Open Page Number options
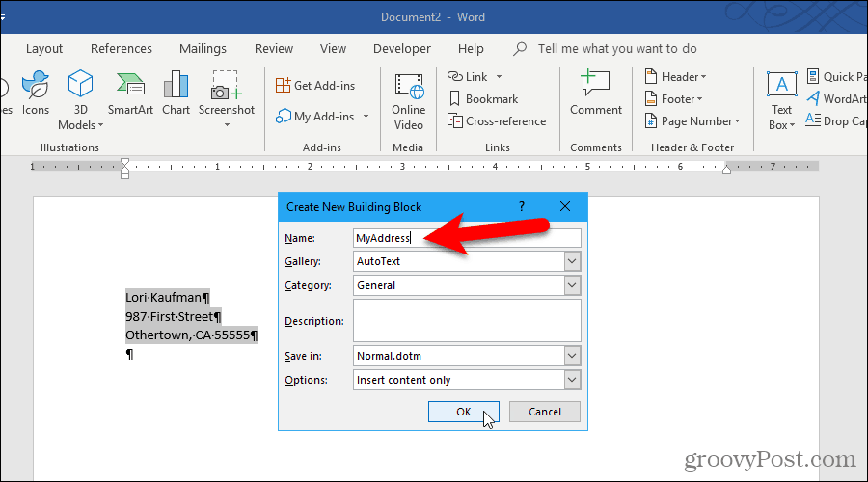Viewport: 868px width, 482px height. [692, 121]
